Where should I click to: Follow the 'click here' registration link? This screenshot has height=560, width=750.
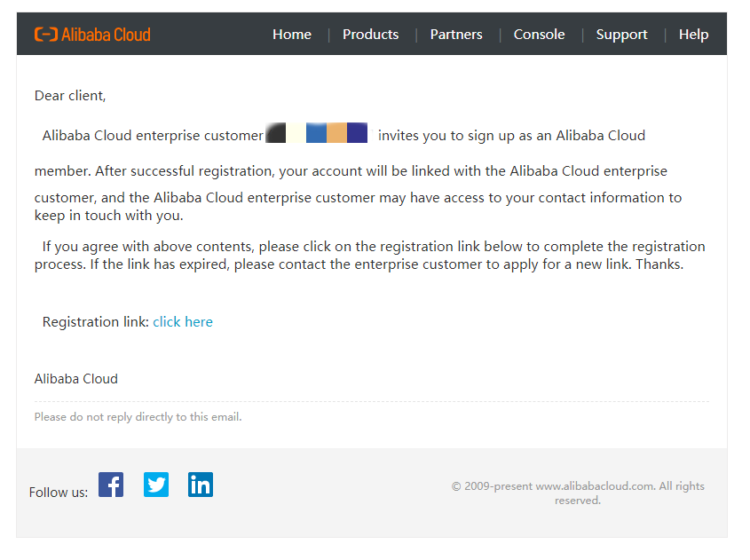click(183, 322)
